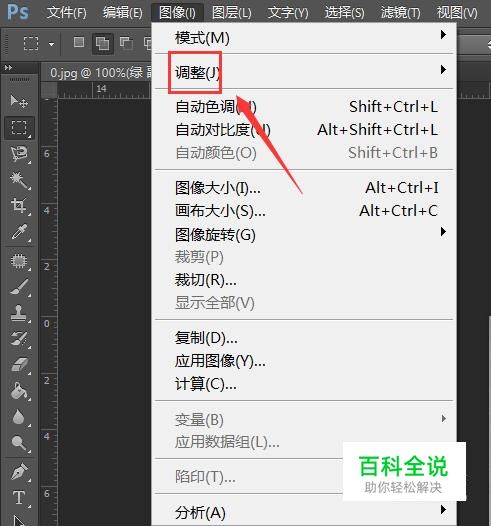Screen dimensions: 491x526
Task: Choose Add to Selection mode button
Action: tap(102, 43)
